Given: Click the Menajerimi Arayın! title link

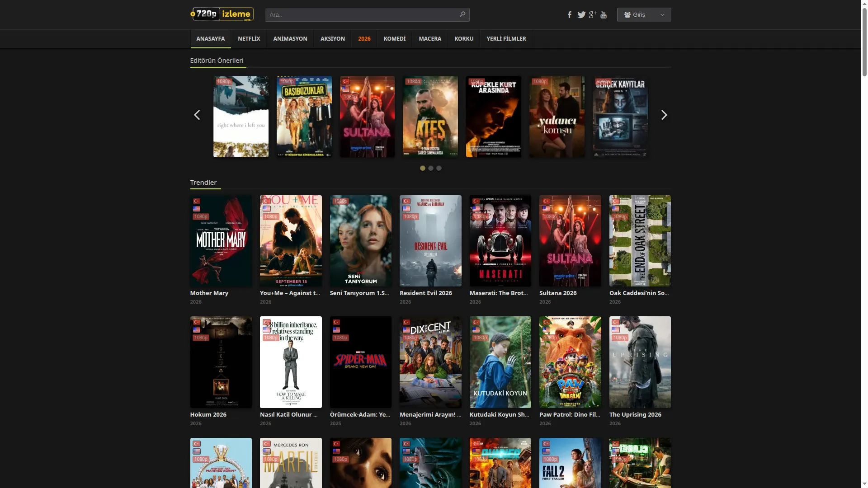Looking at the screenshot, I should (430, 415).
